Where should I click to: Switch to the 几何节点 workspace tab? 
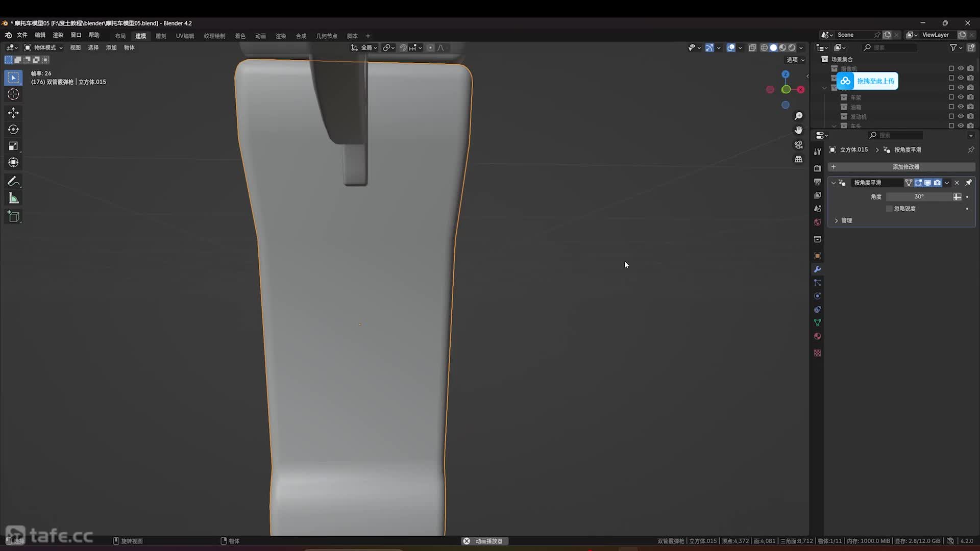click(x=327, y=36)
